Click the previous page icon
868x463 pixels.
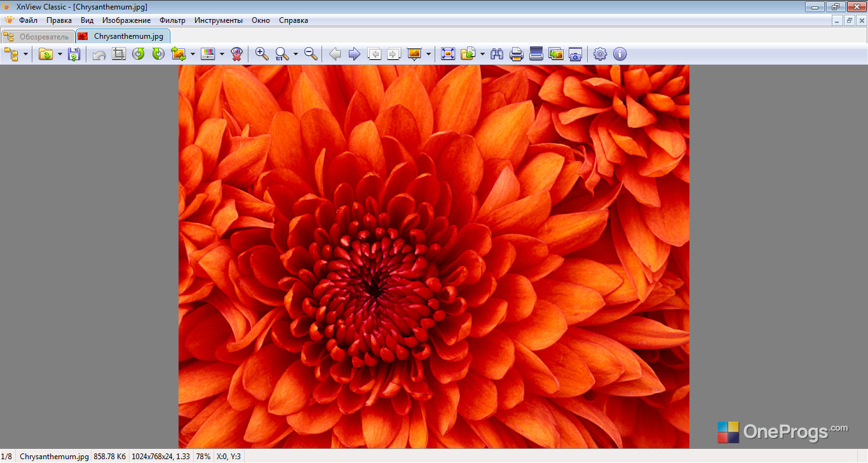click(x=374, y=54)
